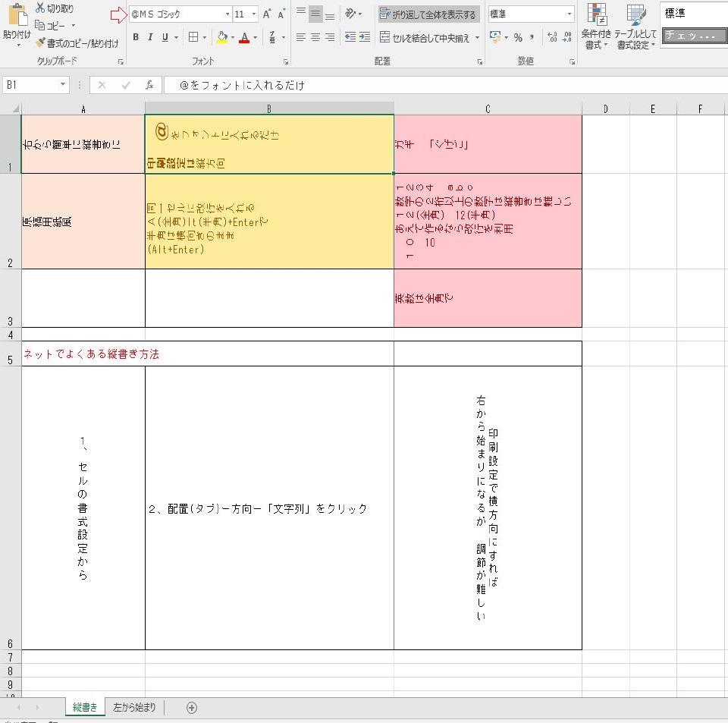The image size is (728, 723).
Task: Click the phonetic guide (furigana) icon
Action: 272,37
